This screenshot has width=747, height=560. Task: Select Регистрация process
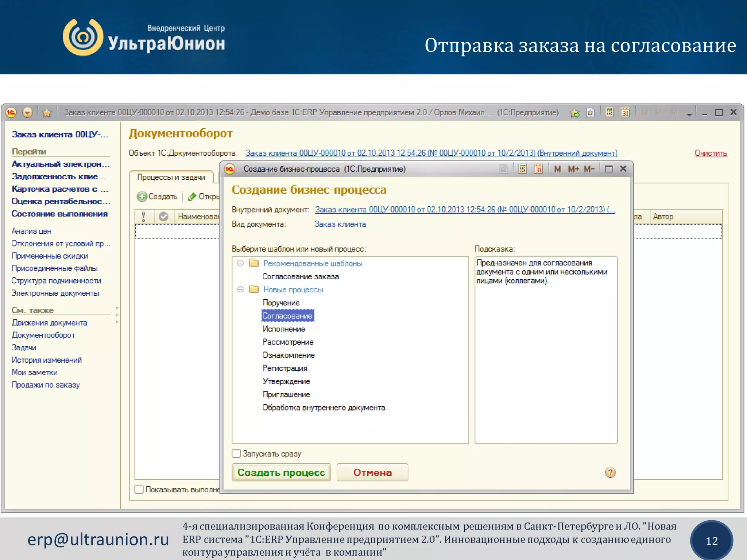285,368
